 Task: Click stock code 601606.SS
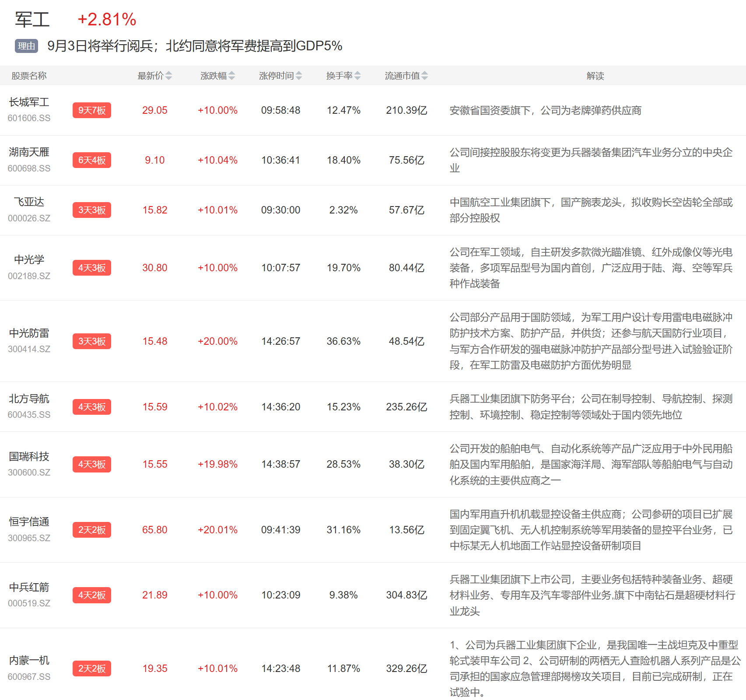29,118
